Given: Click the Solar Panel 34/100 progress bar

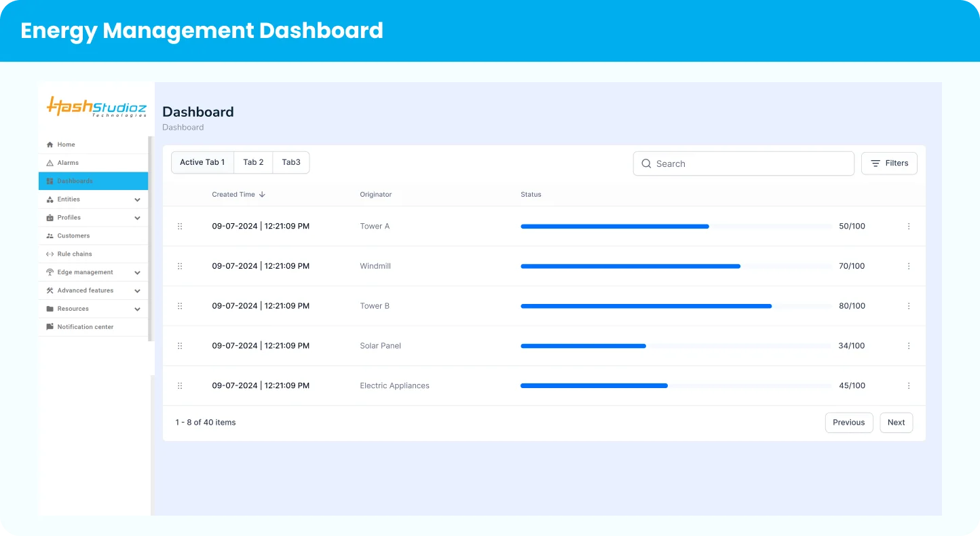Looking at the screenshot, I should pos(676,346).
